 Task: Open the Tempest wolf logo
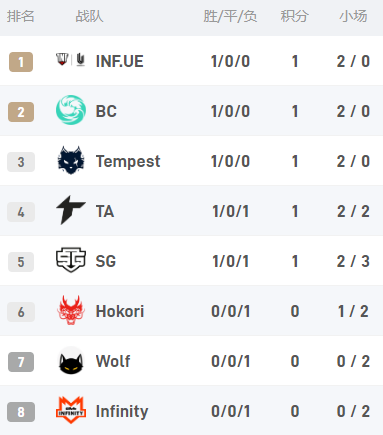[71, 160]
